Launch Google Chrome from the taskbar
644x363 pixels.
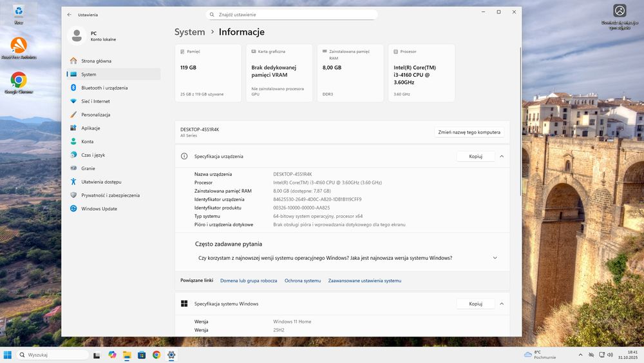point(156,355)
